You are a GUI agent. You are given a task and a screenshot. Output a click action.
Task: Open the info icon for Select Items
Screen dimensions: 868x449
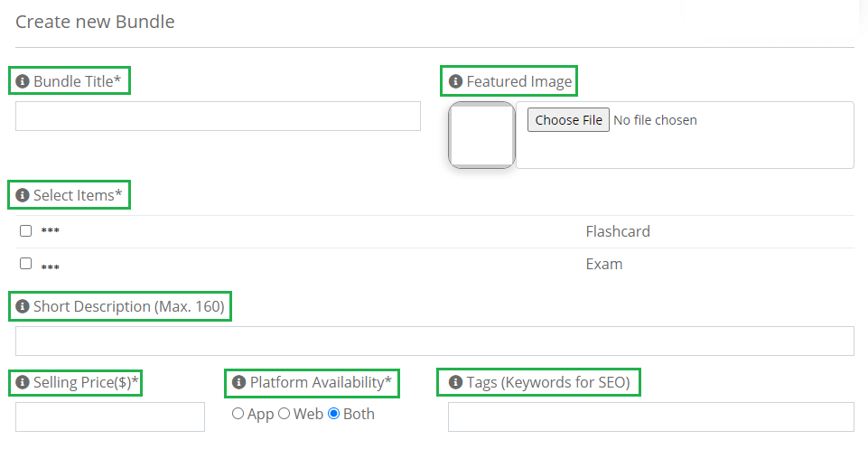pos(23,195)
